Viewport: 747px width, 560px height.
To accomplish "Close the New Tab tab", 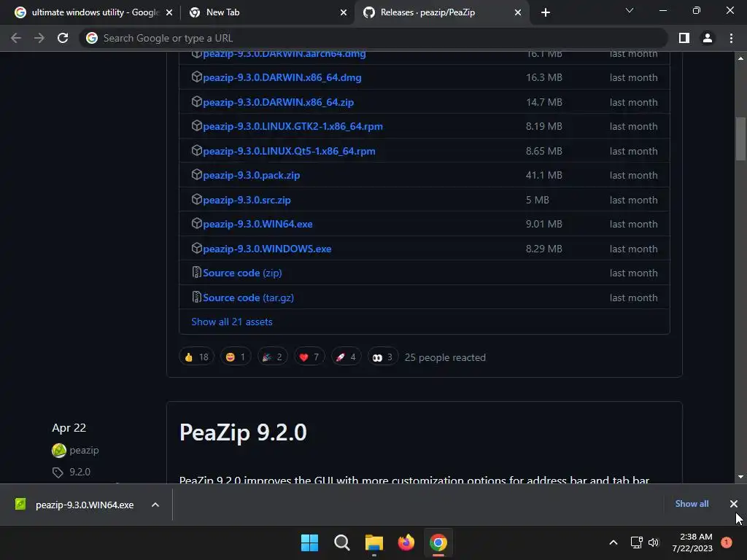I will [344, 12].
